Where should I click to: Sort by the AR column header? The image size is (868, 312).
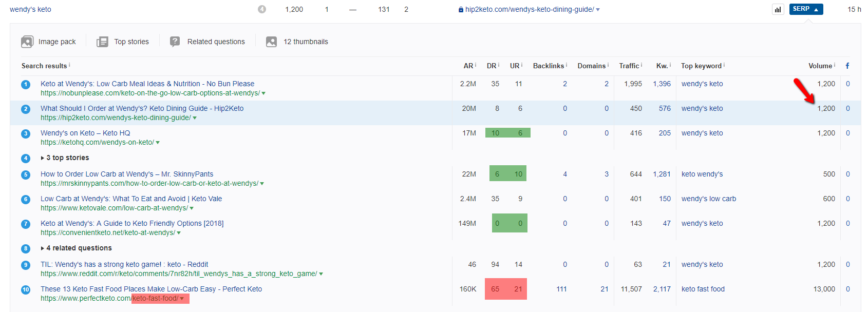pos(468,66)
